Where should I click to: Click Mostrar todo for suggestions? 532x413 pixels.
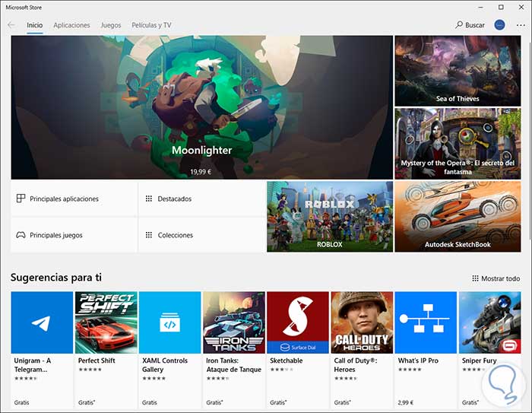(496, 278)
